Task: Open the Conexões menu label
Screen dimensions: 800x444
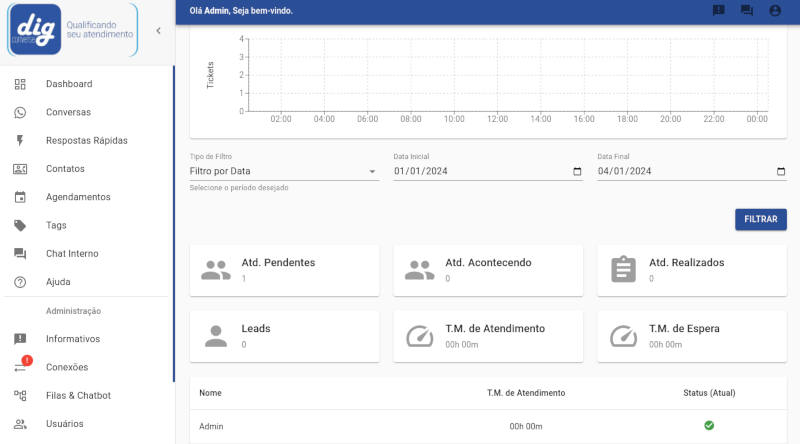Action: (67, 367)
